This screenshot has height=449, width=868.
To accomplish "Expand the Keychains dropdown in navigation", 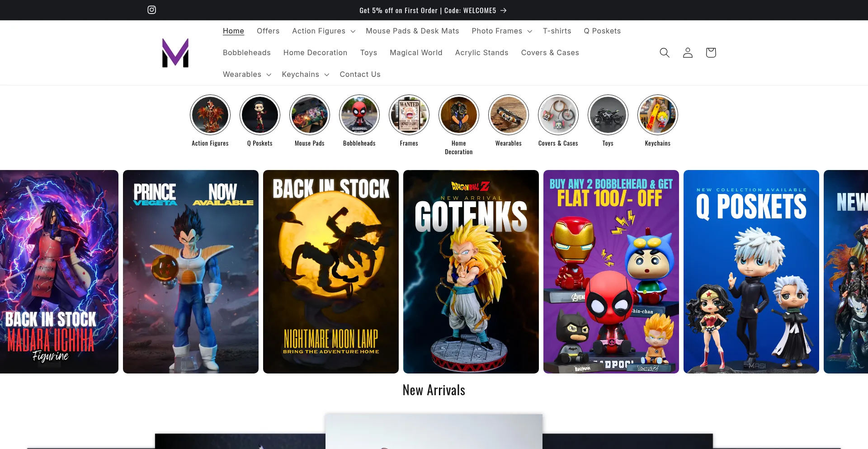I will coord(305,75).
